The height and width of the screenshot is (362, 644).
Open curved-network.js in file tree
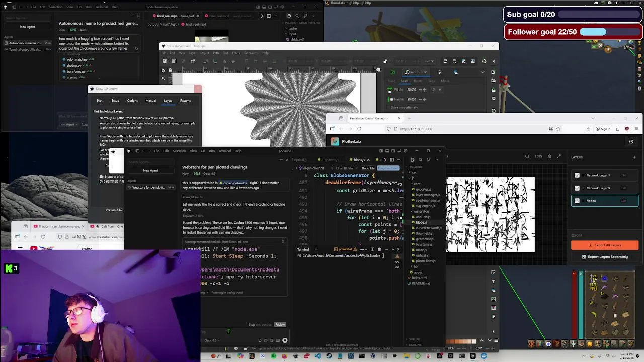click(428, 228)
